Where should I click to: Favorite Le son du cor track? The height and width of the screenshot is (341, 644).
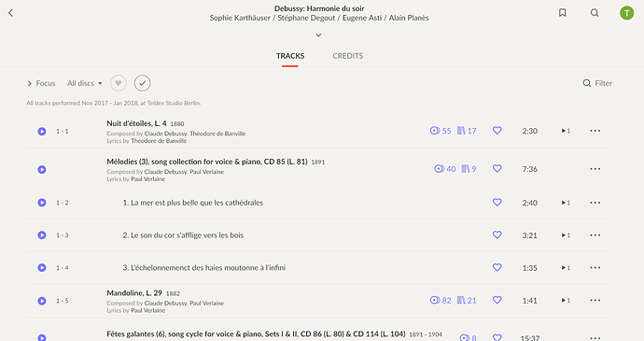497,234
